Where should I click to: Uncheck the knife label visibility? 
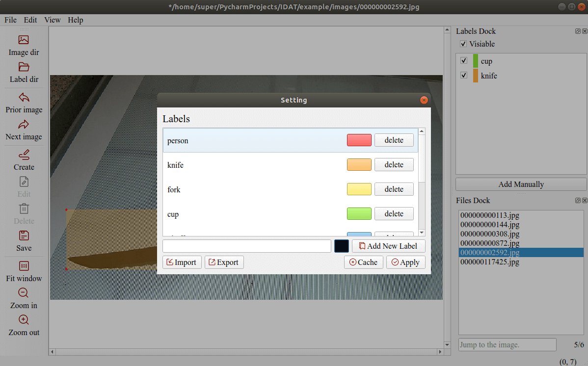click(x=463, y=75)
